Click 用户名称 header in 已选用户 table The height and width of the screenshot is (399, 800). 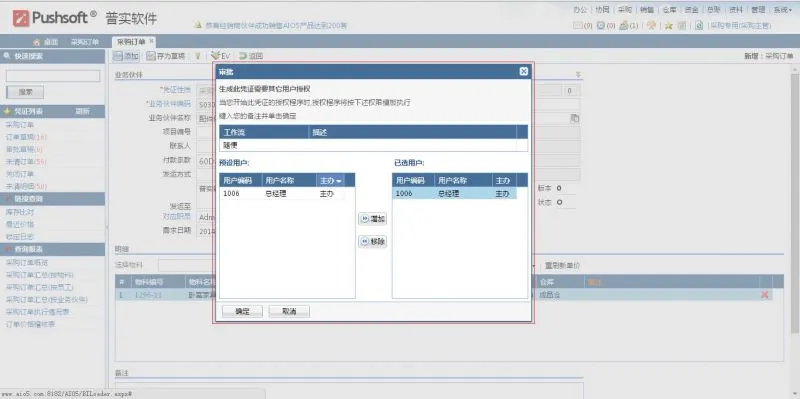tap(463, 180)
